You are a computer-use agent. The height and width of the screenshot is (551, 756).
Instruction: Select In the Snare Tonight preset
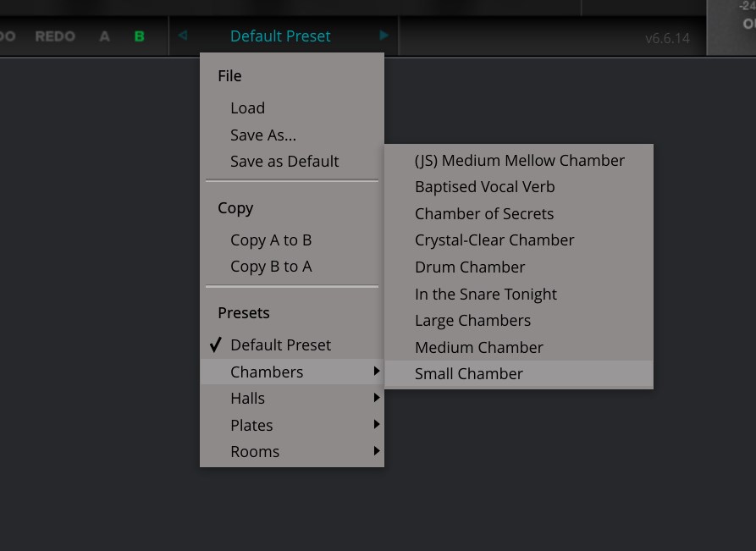[x=486, y=294]
